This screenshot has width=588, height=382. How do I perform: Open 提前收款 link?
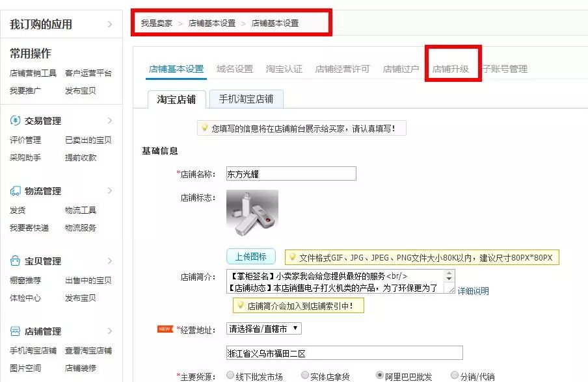coord(80,158)
